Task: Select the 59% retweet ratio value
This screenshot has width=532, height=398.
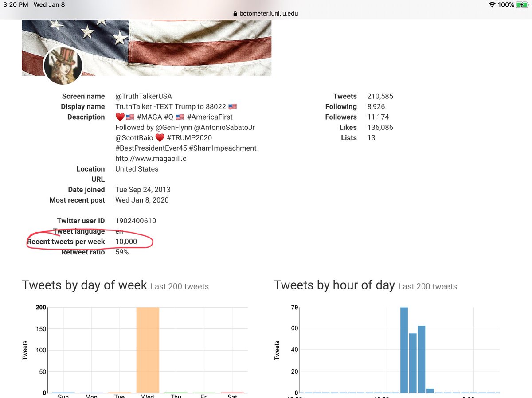Action: pos(122,252)
